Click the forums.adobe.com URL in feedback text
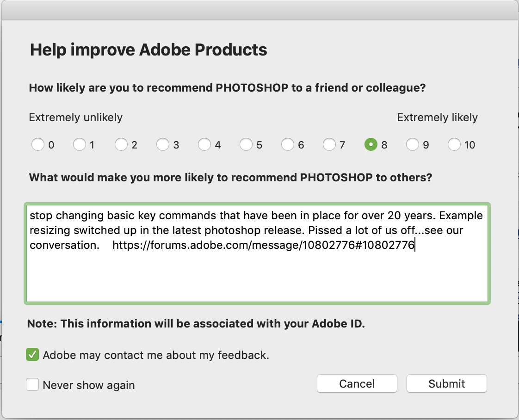Screen dimensions: 519x420 point(264,245)
